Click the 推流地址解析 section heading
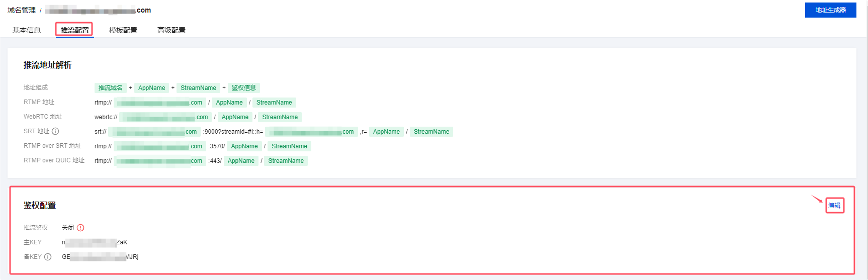868x280 pixels. click(48, 65)
